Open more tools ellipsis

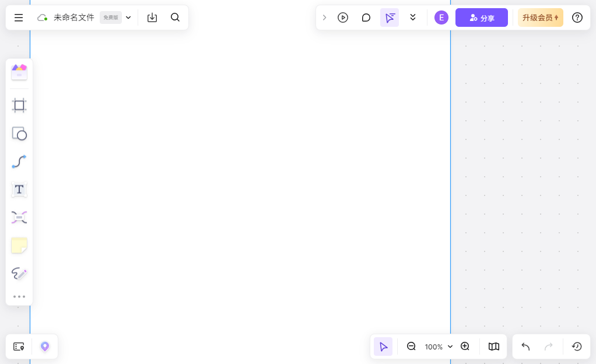pyautogui.click(x=19, y=296)
